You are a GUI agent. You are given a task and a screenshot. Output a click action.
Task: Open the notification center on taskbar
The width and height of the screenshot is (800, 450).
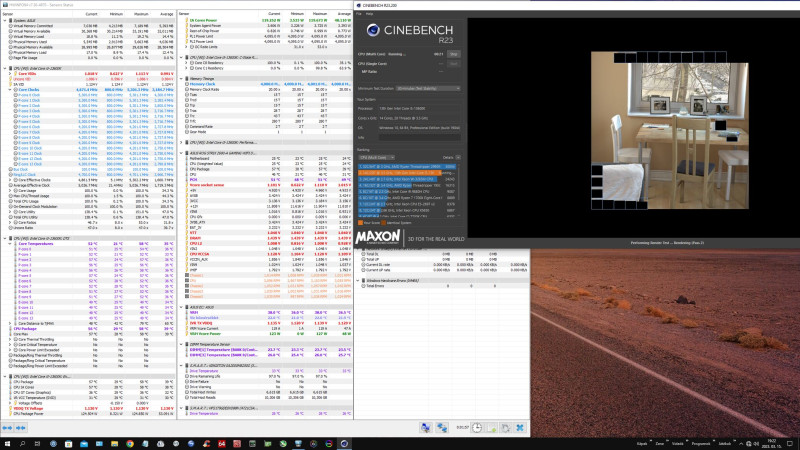[790, 444]
